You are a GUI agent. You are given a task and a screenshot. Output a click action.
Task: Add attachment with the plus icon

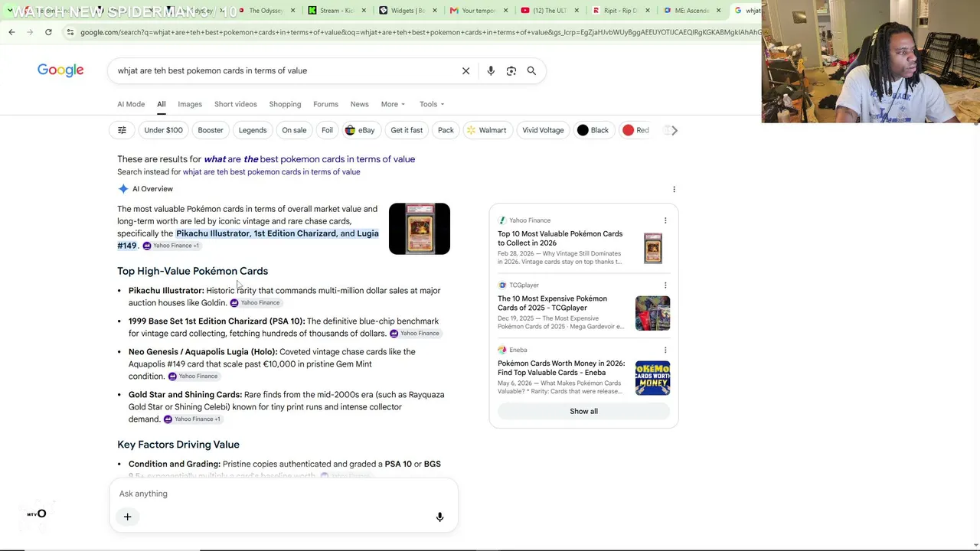[x=128, y=517]
